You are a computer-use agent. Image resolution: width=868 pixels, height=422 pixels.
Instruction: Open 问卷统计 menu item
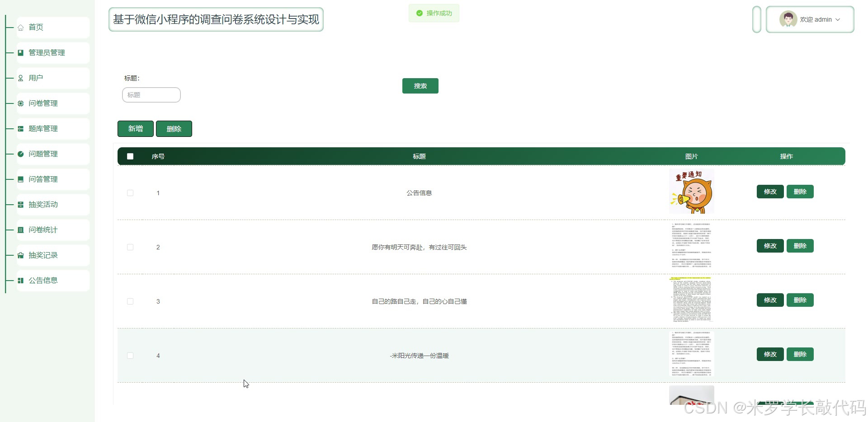pyautogui.click(x=53, y=230)
